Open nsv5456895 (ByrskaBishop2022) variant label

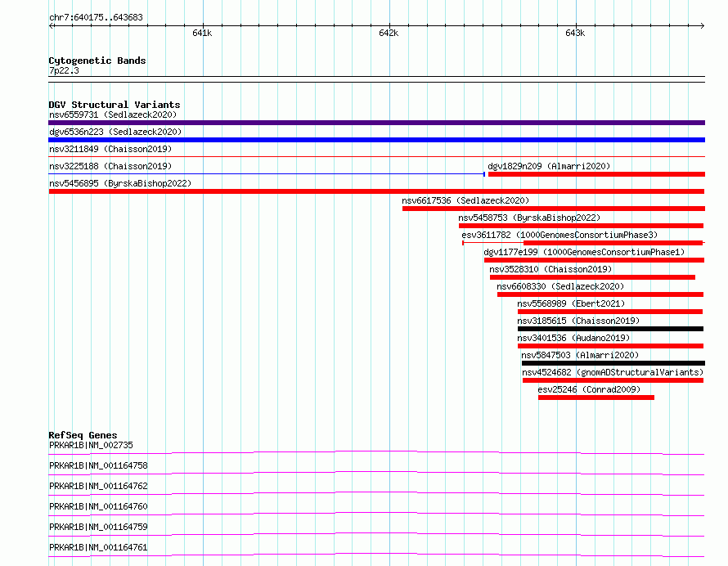(120, 183)
